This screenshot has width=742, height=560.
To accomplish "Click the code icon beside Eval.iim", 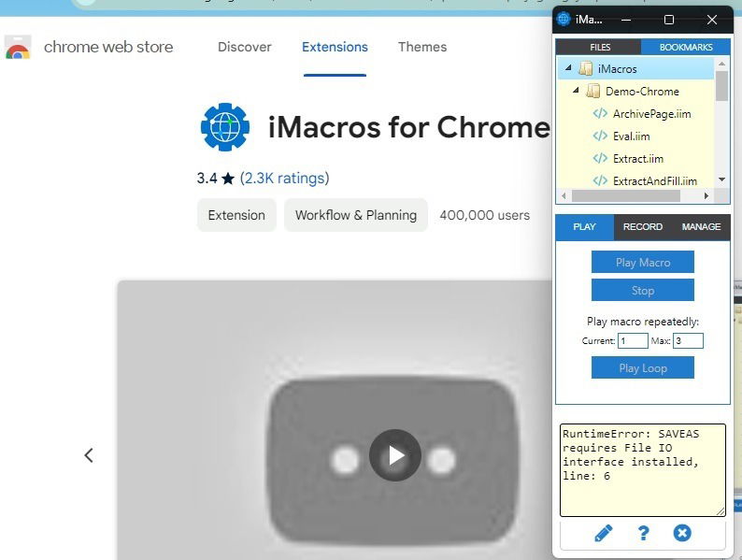I will pyautogui.click(x=600, y=136).
